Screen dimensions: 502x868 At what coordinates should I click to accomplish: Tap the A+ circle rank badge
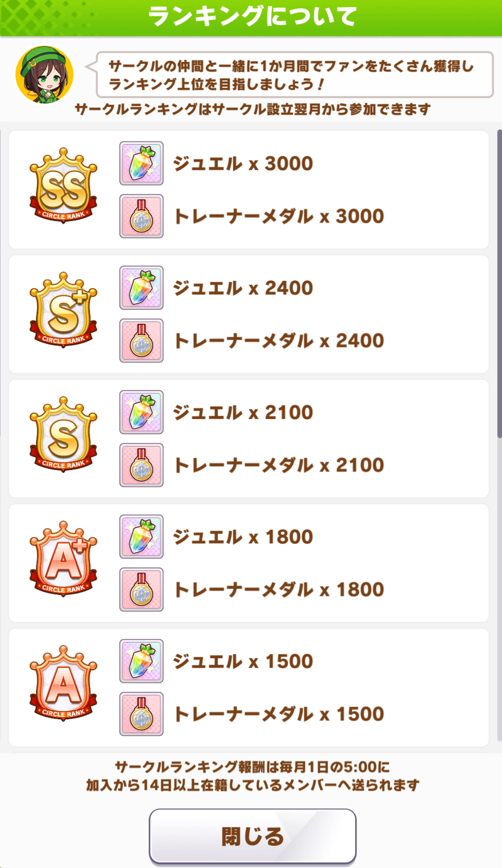click(64, 559)
